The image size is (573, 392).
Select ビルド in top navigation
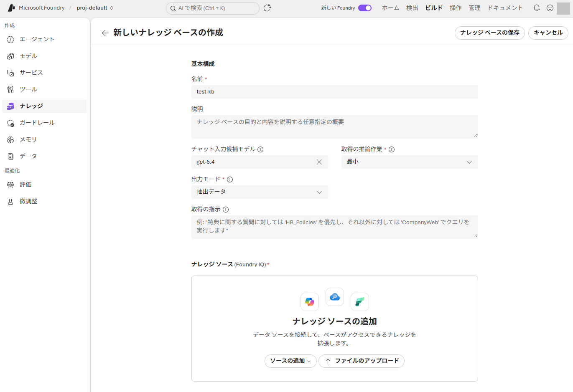pyautogui.click(x=434, y=8)
